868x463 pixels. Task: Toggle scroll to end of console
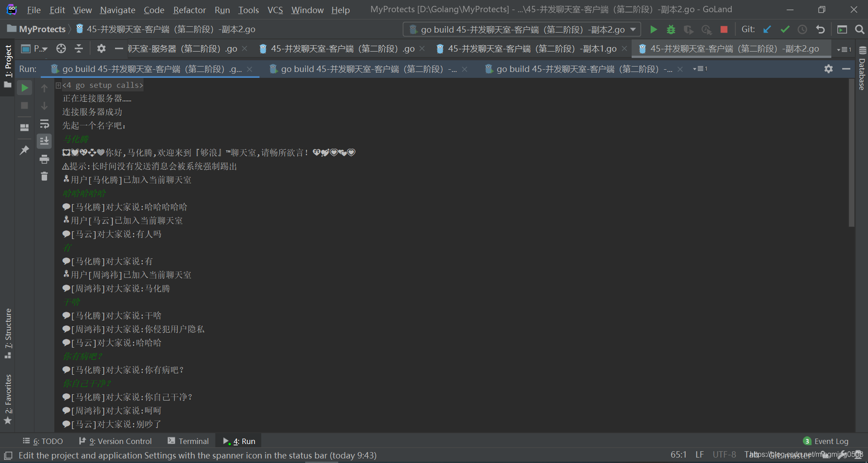pyautogui.click(x=44, y=141)
